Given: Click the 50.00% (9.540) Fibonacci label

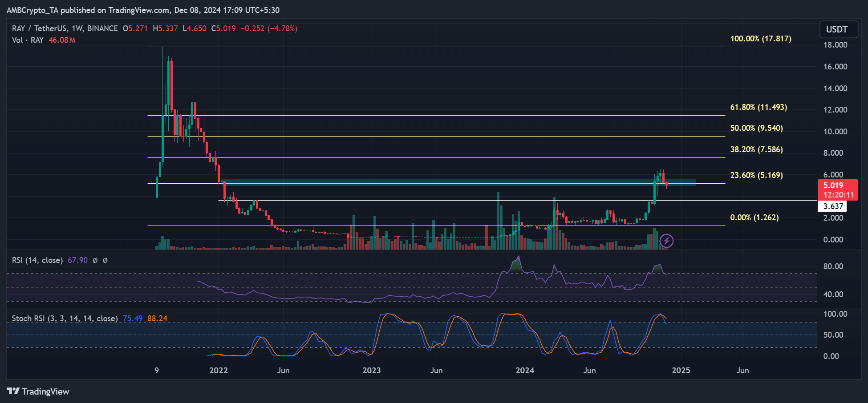Looking at the screenshot, I should [x=756, y=128].
